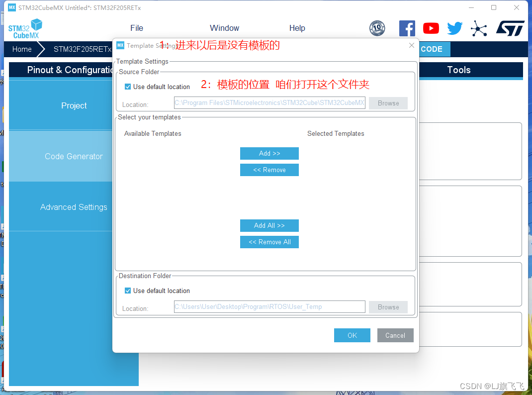Screen dimensions: 532x395
Task: Maximize the STM32CubeMX window
Action: click(x=494, y=7)
